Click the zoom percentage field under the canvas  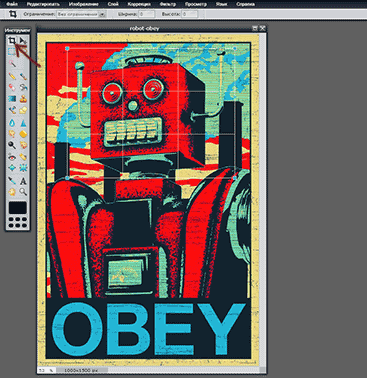pos(43,370)
